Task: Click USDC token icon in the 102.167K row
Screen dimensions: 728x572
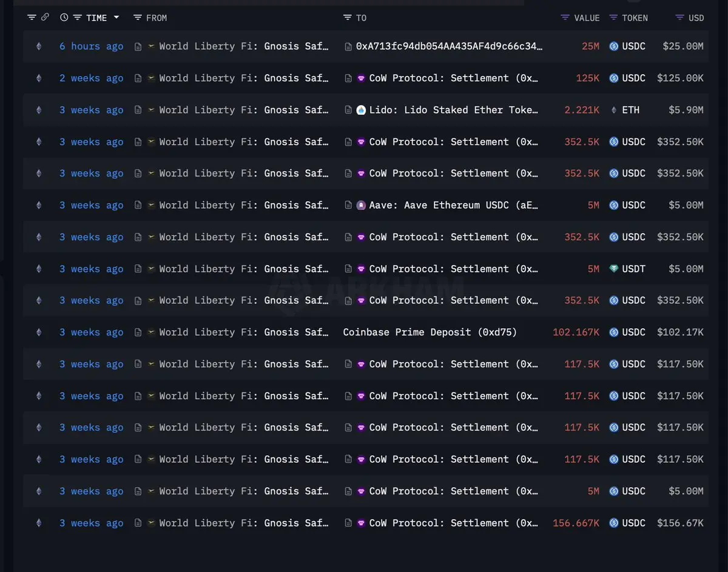Action: (x=613, y=332)
